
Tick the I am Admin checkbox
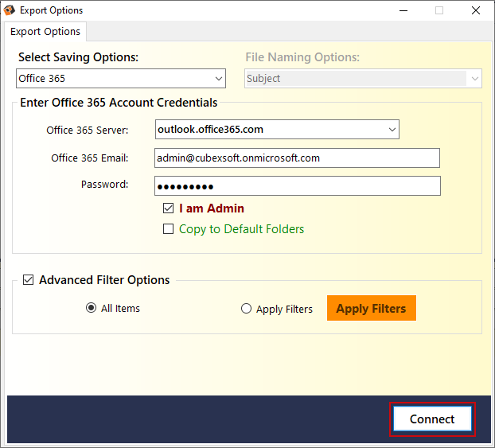point(168,208)
